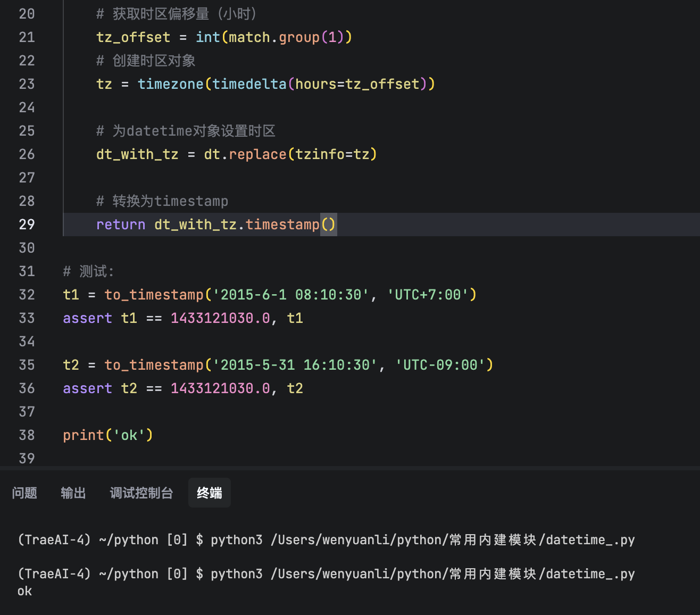
Task: Click the timezone function name on line 23
Action: coord(170,84)
